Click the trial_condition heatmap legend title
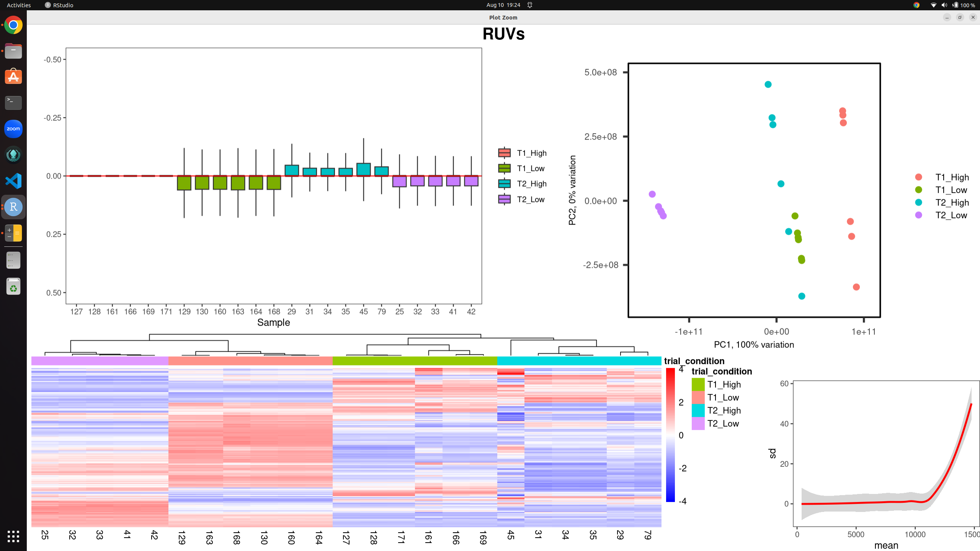 [722, 371]
